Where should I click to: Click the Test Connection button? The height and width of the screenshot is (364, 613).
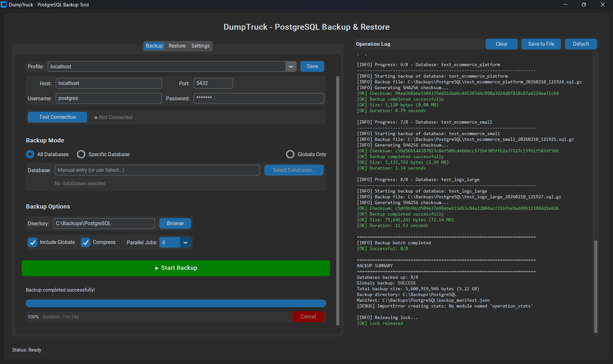pos(57,117)
